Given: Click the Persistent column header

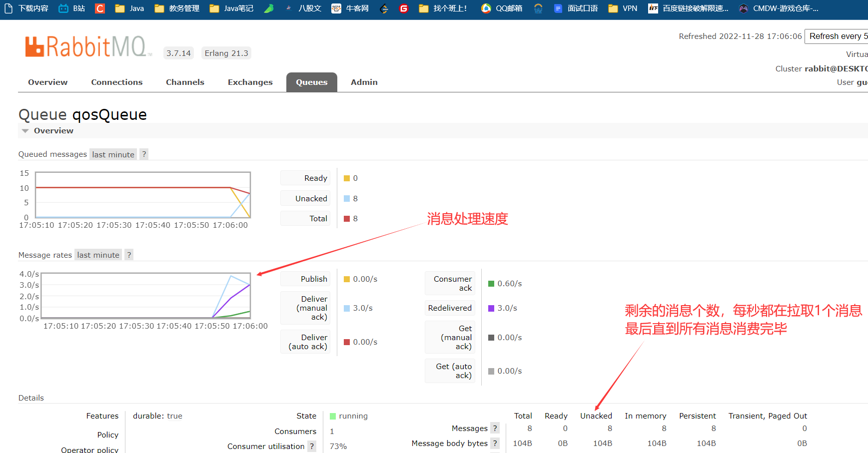Looking at the screenshot, I should point(698,416).
